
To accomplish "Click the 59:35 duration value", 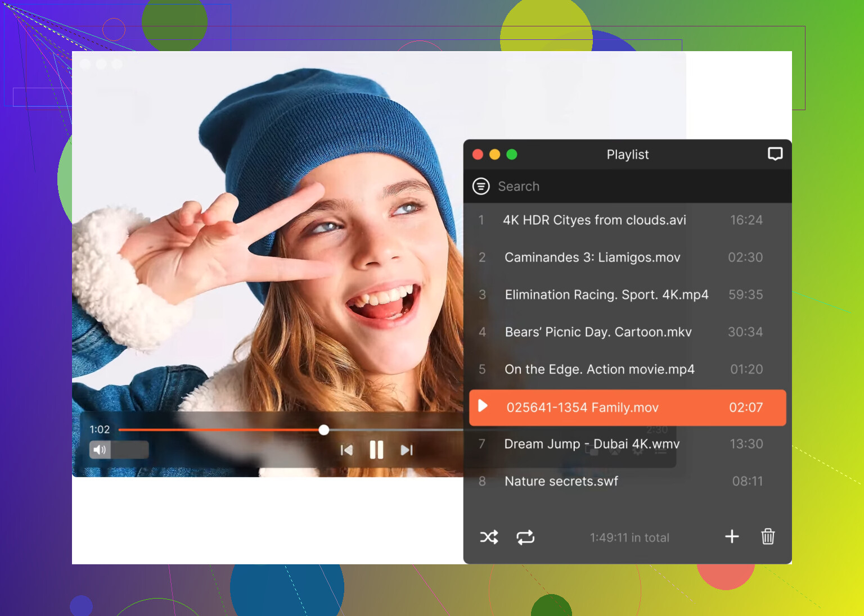I will [x=746, y=295].
